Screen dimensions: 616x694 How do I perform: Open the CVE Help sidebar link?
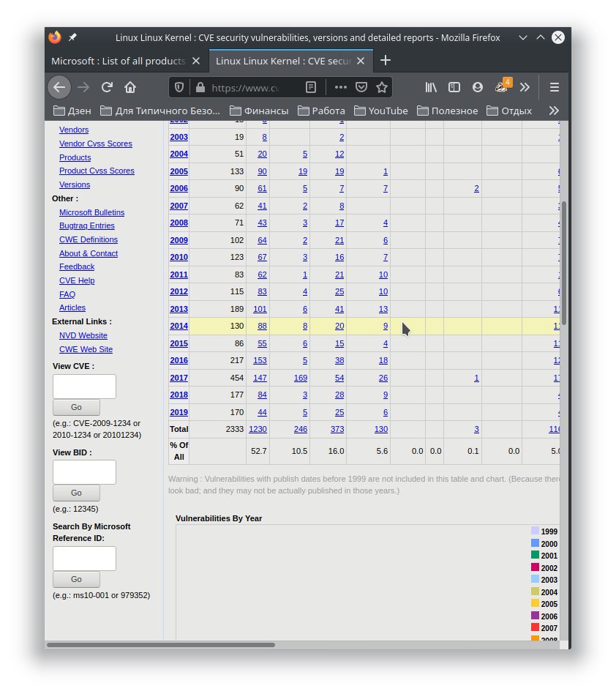(x=77, y=280)
